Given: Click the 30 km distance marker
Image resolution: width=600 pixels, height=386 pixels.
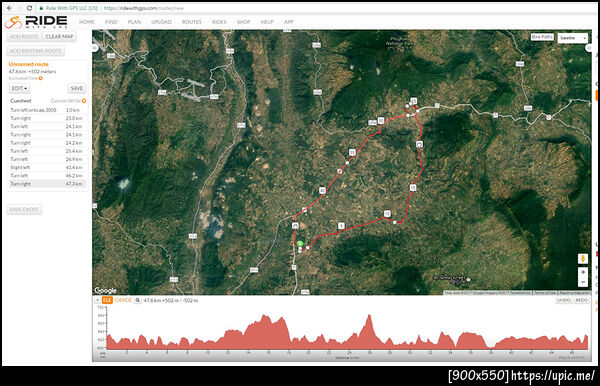Looking at the screenshot, I should [381, 121].
